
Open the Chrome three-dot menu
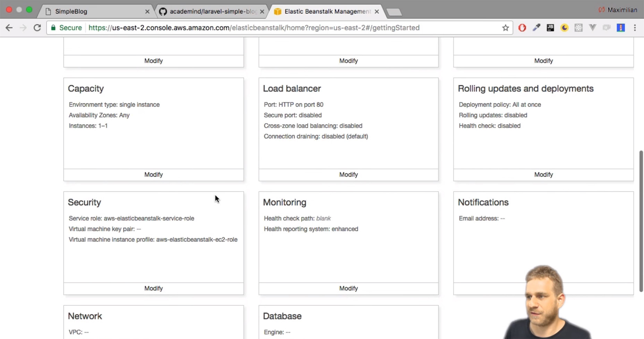[x=635, y=28]
